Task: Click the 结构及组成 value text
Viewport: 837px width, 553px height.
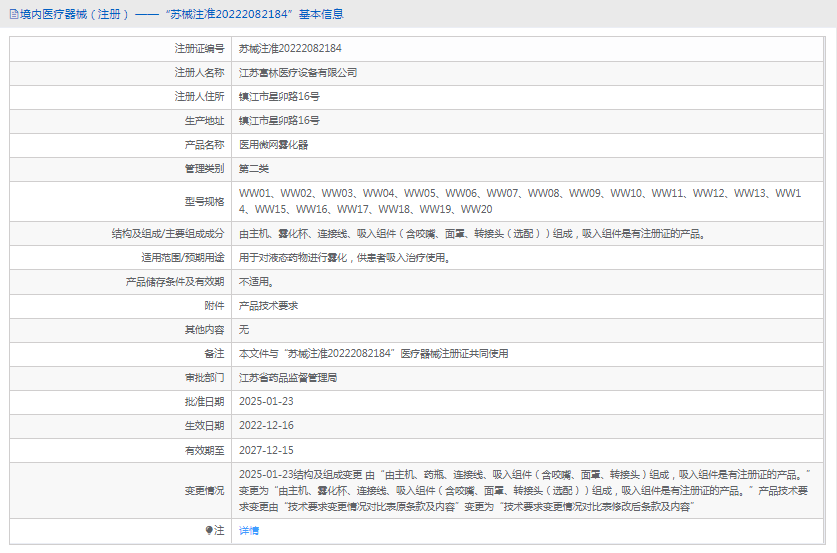Action: [473, 233]
